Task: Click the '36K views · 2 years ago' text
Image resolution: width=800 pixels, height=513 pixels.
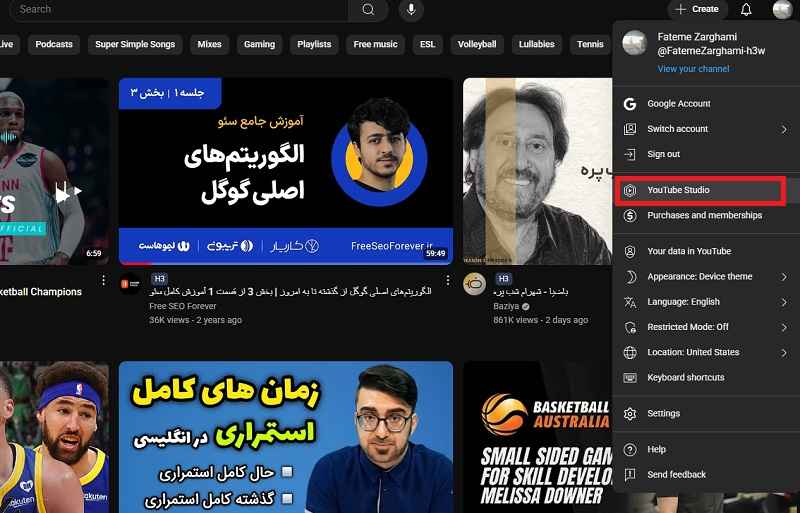Action: 195,320
